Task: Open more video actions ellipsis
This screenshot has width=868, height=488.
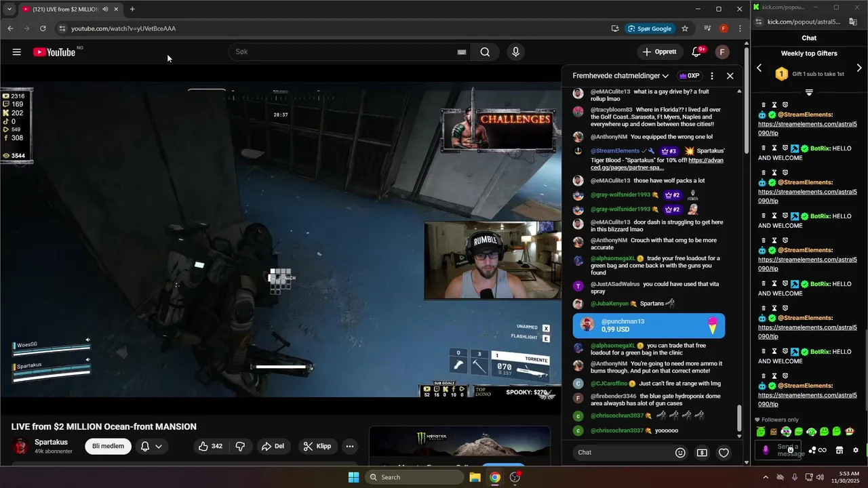Action: tap(350, 446)
